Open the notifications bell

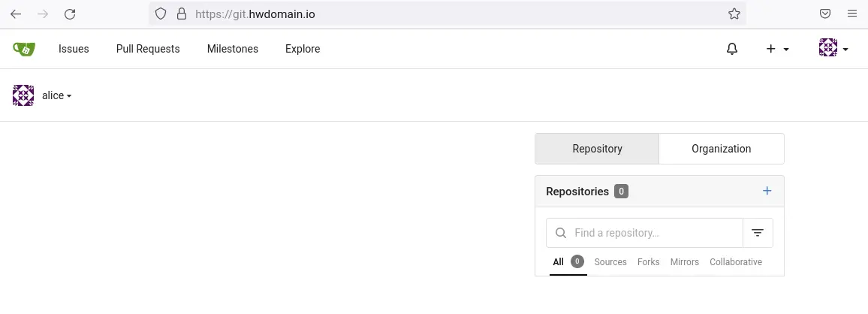pyautogui.click(x=732, y=49)
